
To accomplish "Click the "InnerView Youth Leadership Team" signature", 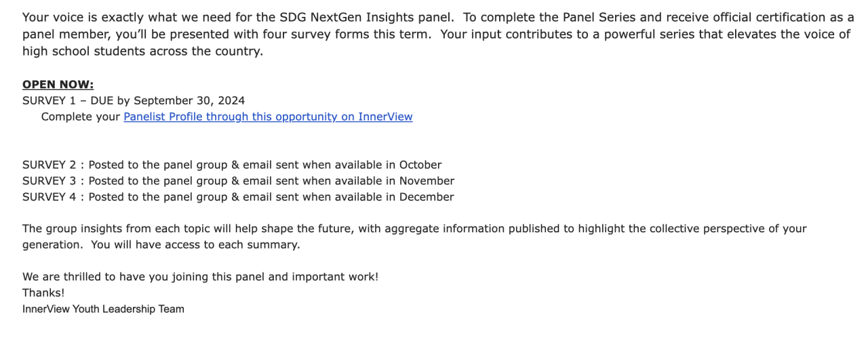I will [103, 309].
